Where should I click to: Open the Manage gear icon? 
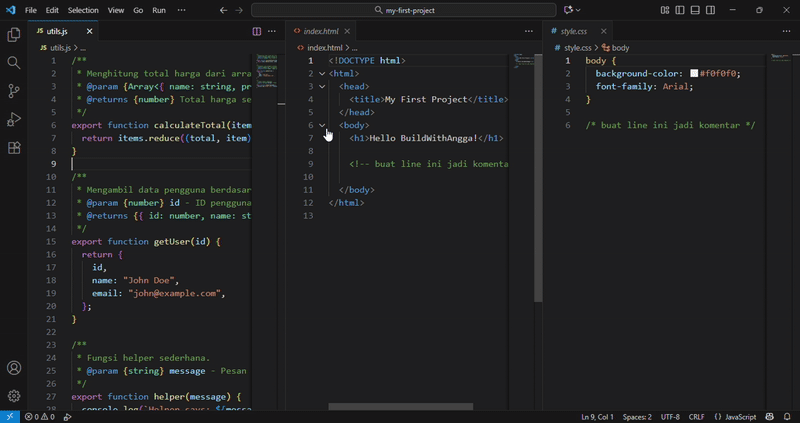tap(14, 396)
